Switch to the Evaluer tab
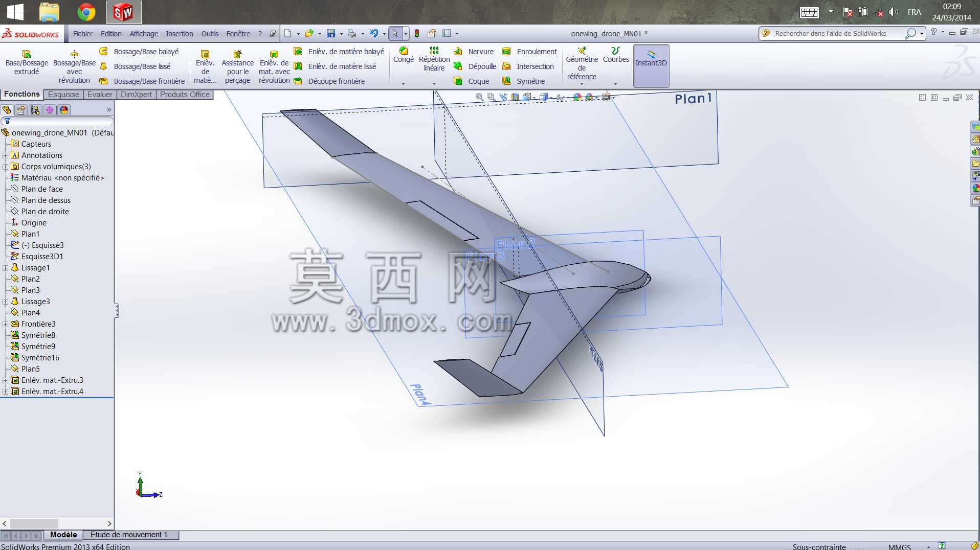Viewport: 980px width, 550px height. (100, 95)
